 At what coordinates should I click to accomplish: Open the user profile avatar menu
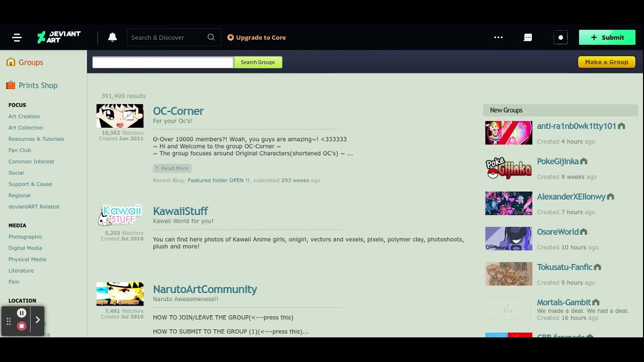coord(560,37)
